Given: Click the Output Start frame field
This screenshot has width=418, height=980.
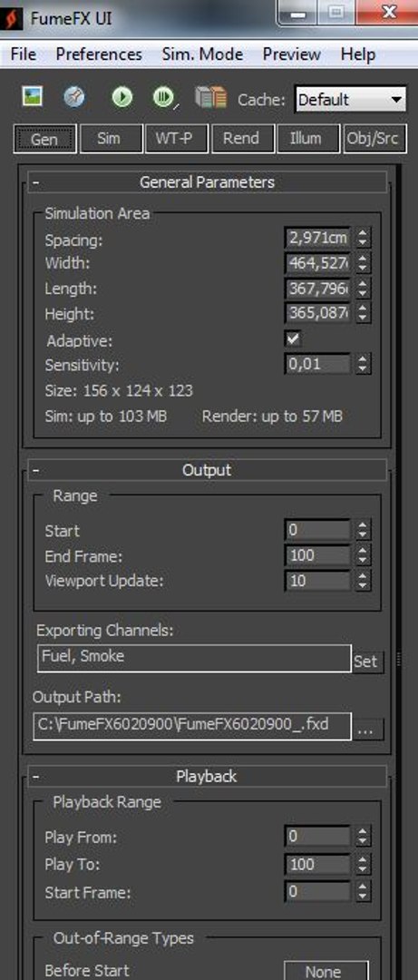Looking at the screenshot, I should pos(318,531).
